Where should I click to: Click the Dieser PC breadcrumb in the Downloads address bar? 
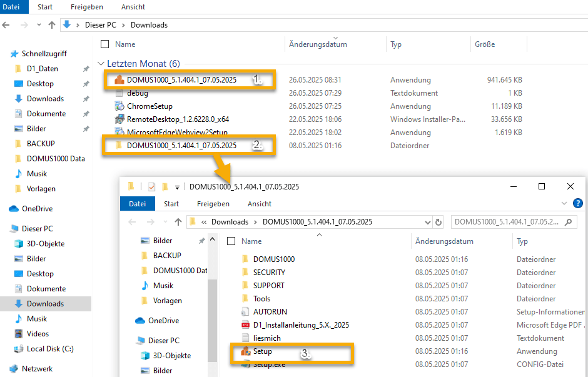(101, 25)
